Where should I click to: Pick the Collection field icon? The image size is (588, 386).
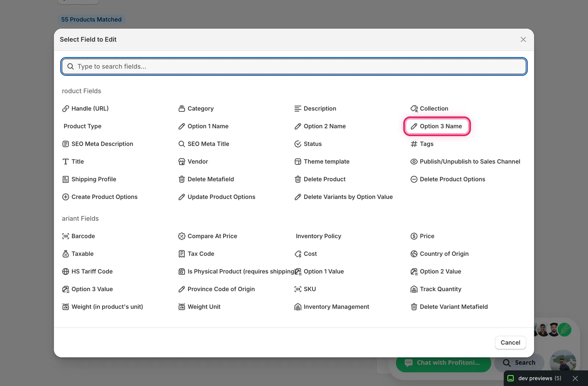click(x=414, y=109)
